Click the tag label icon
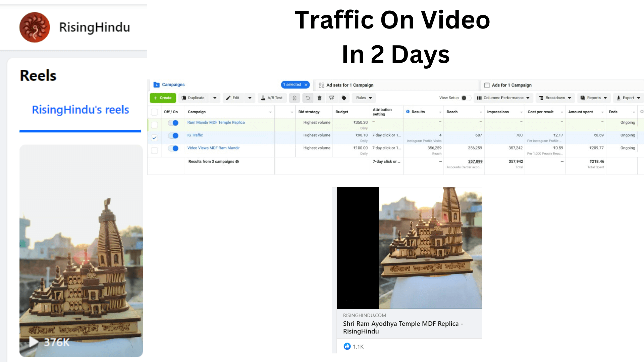The height and width of the screenshot is (362, 644). click(344, 98)
